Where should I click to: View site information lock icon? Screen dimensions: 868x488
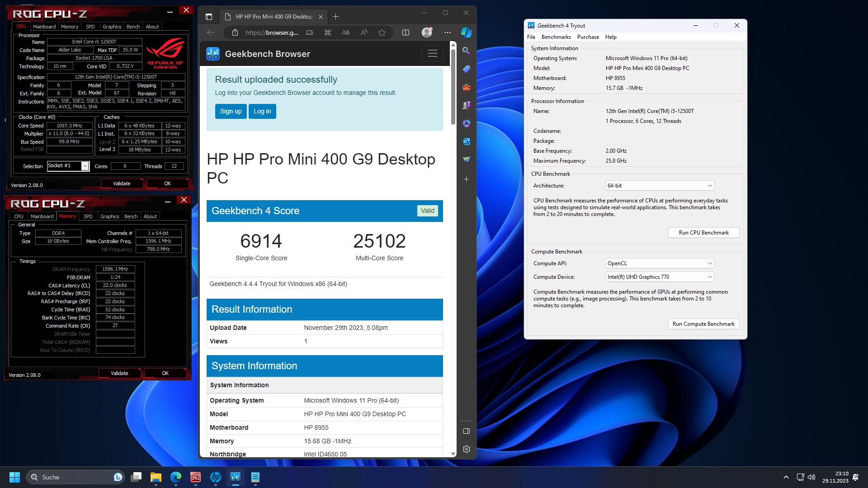pyautogui.click(x=235, y=33)
